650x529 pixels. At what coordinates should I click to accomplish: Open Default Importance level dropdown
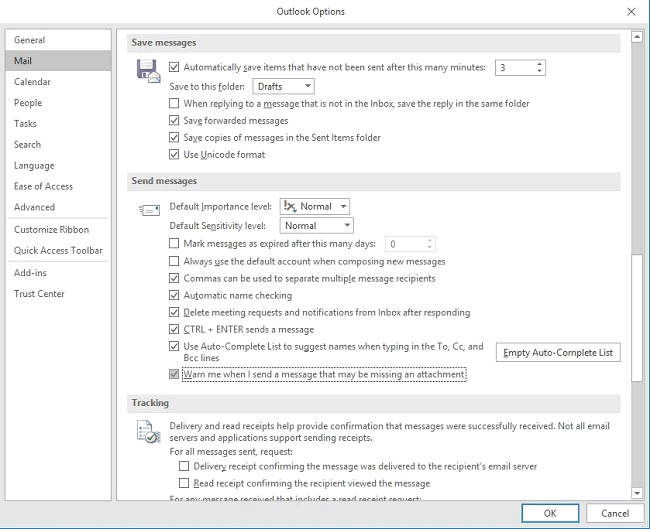pos(315,206)
